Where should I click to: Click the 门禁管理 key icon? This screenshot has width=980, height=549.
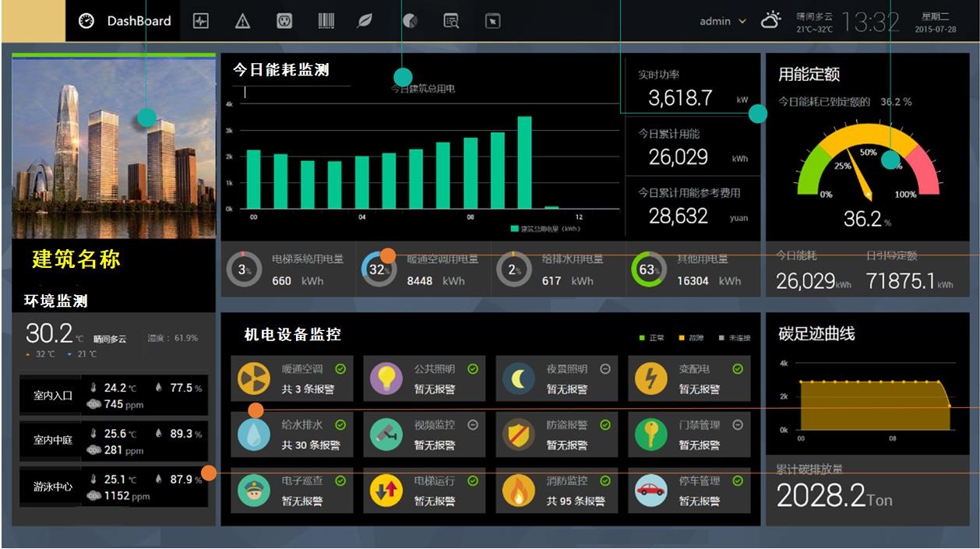tap(653, 434)
